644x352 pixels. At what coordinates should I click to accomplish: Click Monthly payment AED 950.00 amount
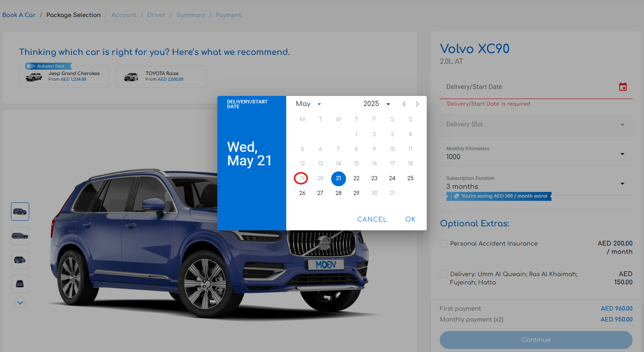coord(617,319)
